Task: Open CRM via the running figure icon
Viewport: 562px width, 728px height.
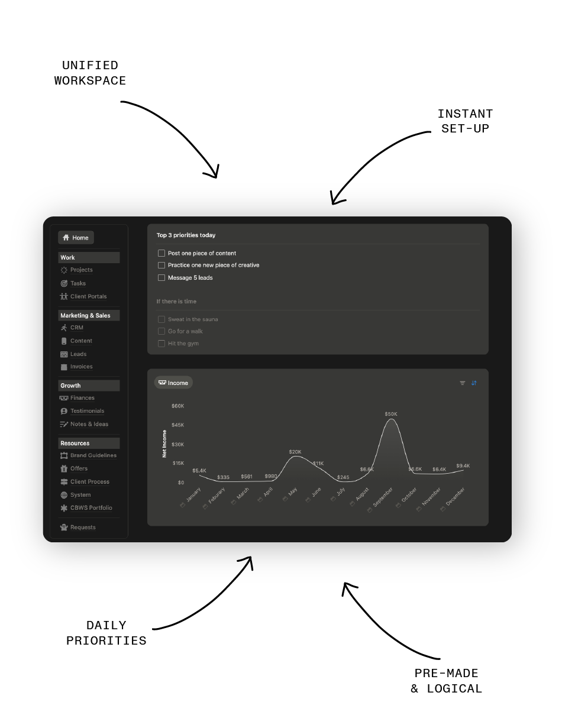Action: (x=64, y=328)
